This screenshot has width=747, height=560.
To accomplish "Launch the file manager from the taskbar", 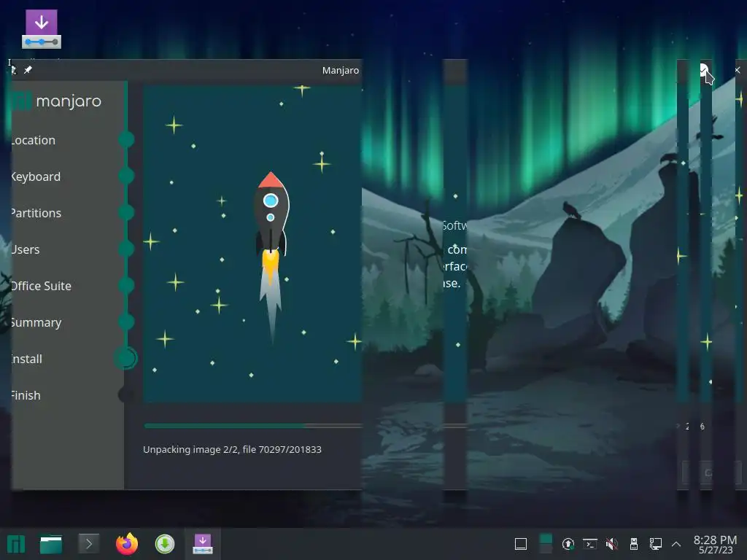I will (x=51, y=544).
